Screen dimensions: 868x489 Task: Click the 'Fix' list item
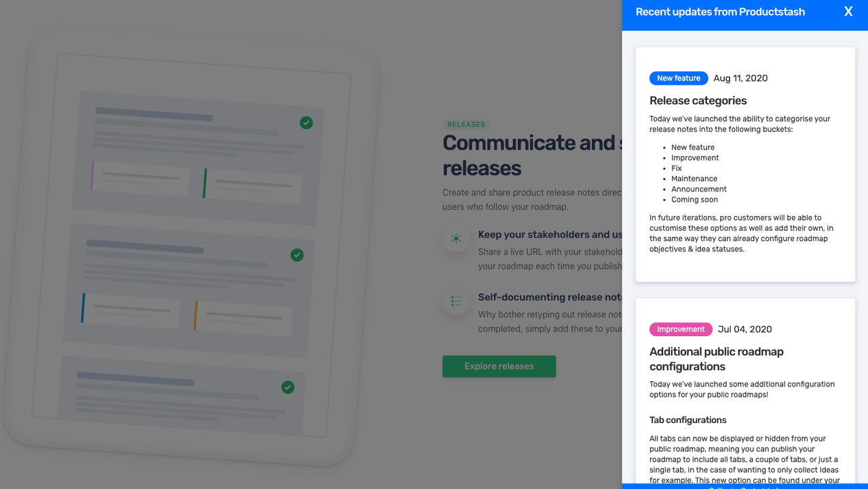(677, 168)
